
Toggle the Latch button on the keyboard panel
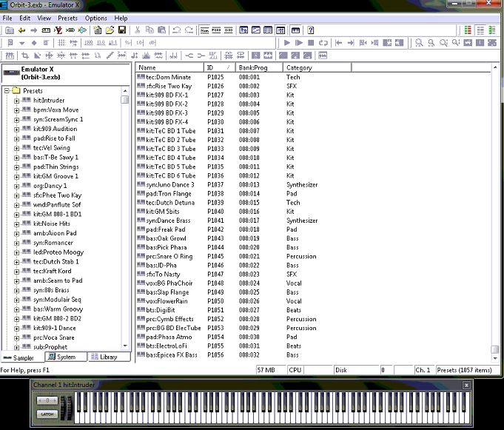[x=47, y=414]
